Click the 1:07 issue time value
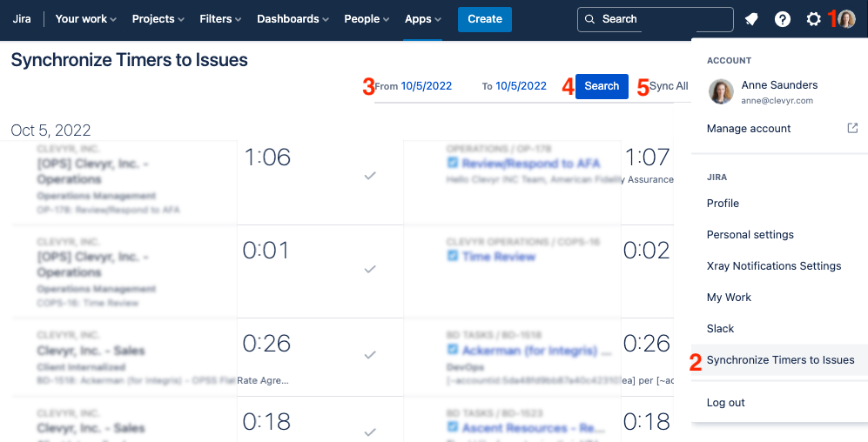 pos(647,157)
